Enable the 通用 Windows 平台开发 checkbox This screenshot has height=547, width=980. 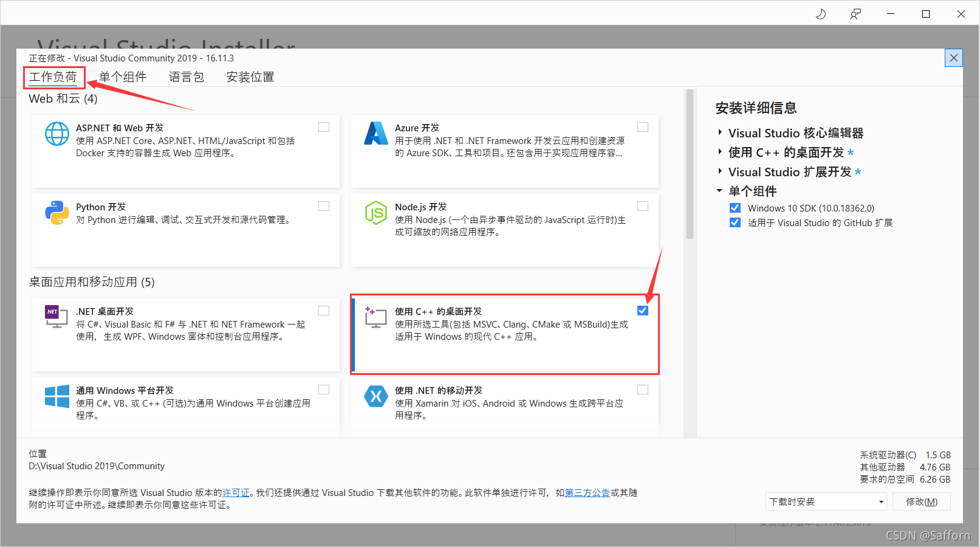(x=324, y=390)
